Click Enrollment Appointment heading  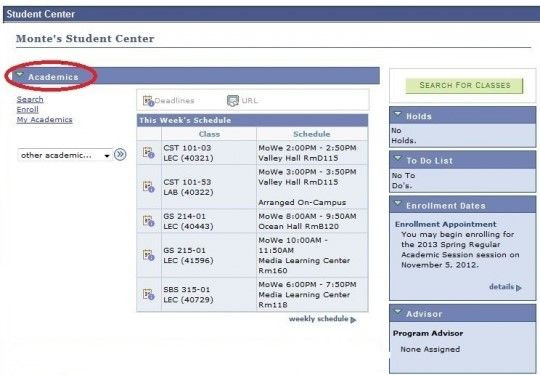(446, 224)
